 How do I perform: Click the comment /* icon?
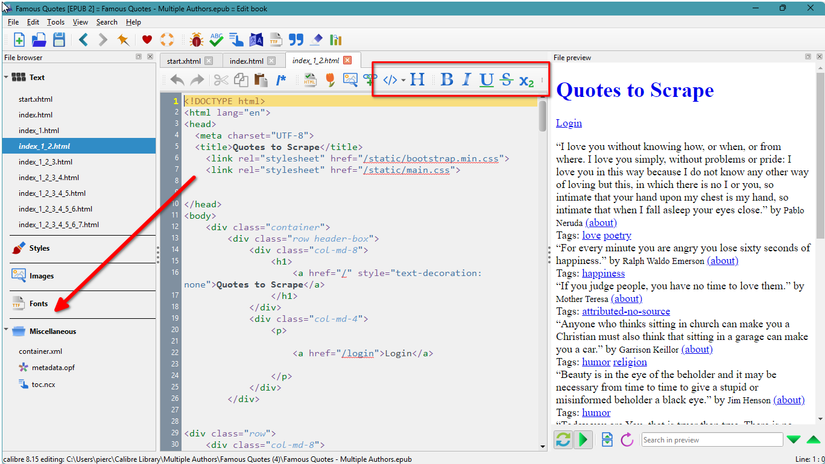(281, 80)
